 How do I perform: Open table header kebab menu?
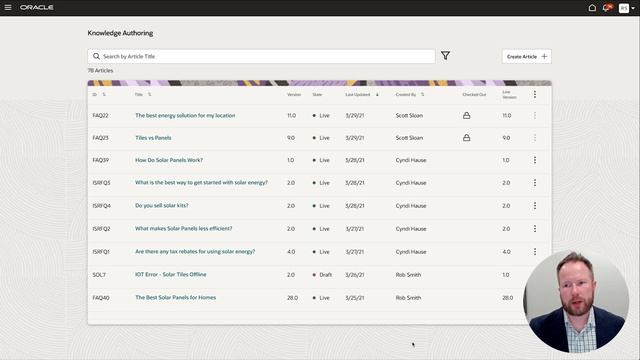[x=535, y=94]
